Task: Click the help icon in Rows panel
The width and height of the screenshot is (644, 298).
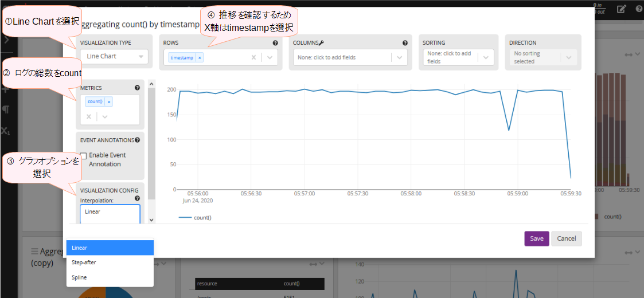Action: point(275,43)
